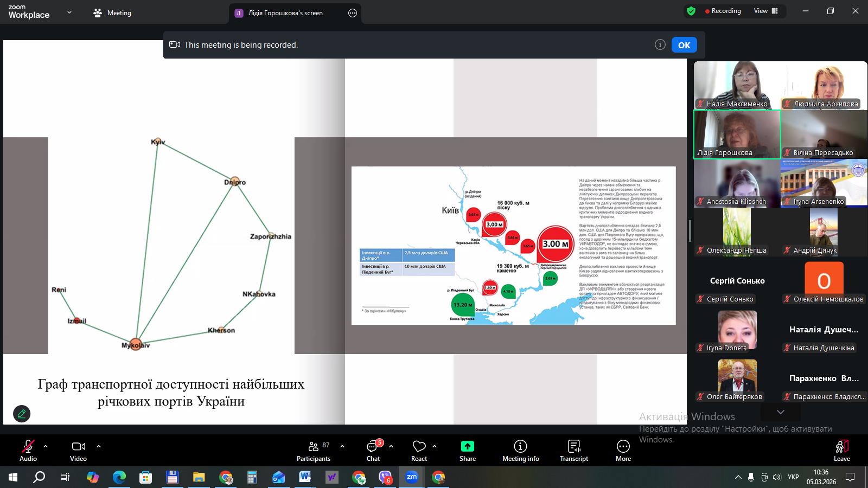
Task: Click the green annotation pencil icon
Action: pos(22,414)
